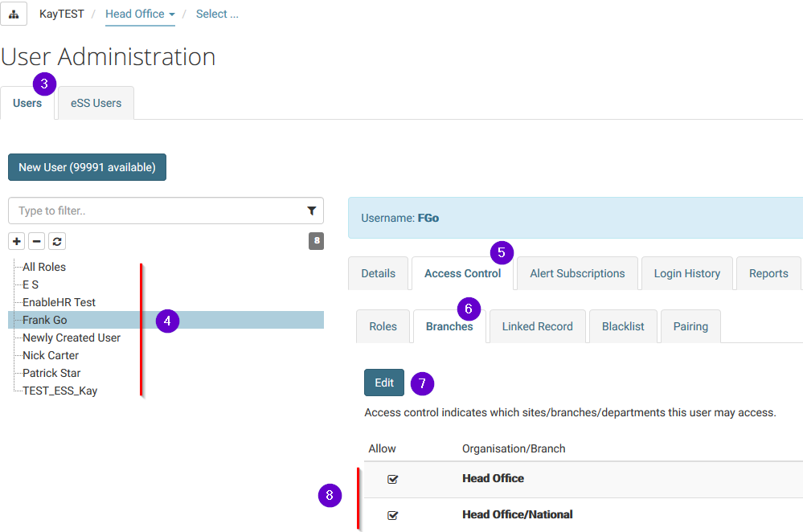Viewport: 803px width, 532px height.
Task: Click the filter funnel icon
Action: (x=312, y=211)
